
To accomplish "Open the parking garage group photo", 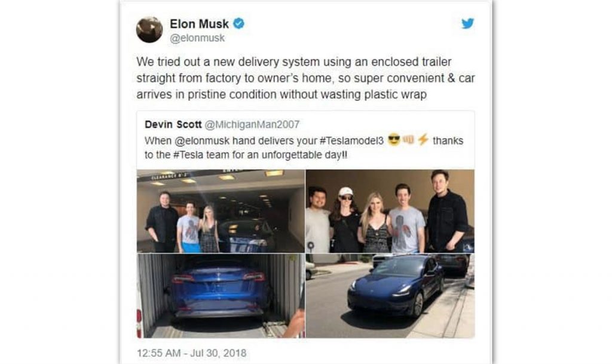I will click(x=221, y=211).
